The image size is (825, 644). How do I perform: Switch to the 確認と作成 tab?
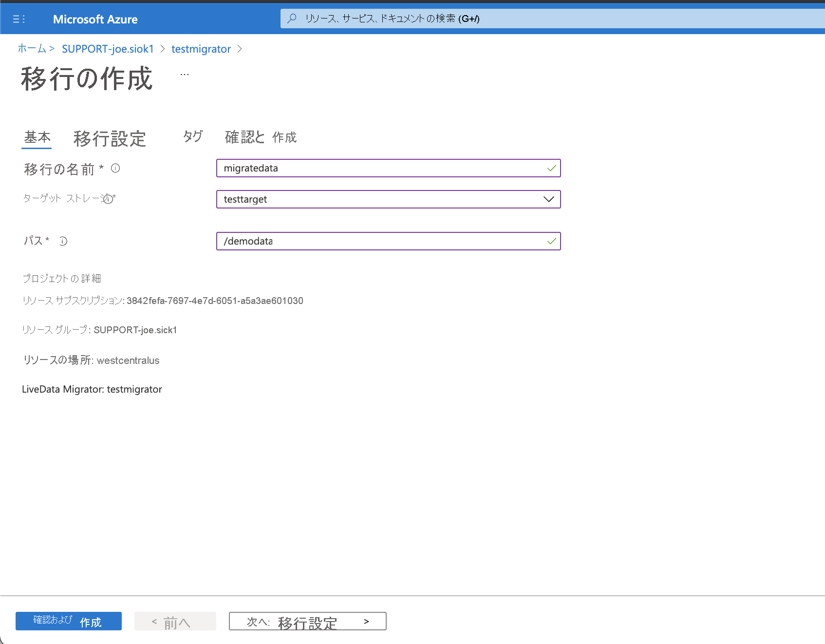pyautogui.click(x=260, y=137)
